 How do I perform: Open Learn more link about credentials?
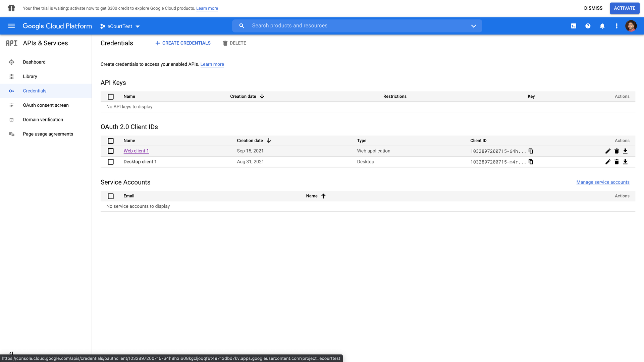(x=212, y=64)
